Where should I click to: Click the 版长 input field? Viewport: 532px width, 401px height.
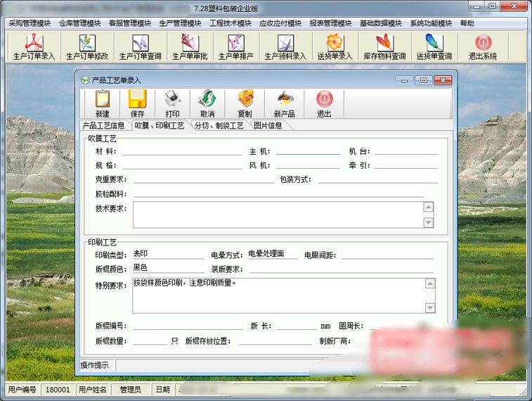click(x=297, y=326)
